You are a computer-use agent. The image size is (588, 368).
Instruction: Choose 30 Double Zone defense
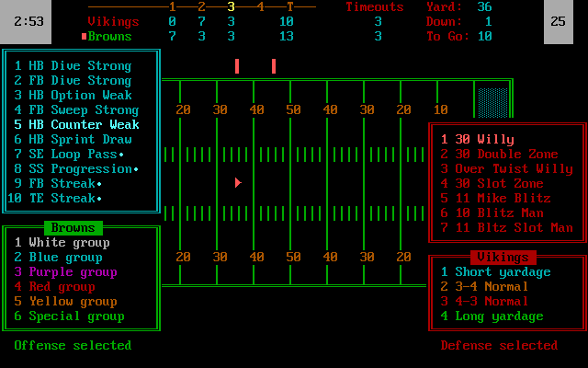(500, 154)
